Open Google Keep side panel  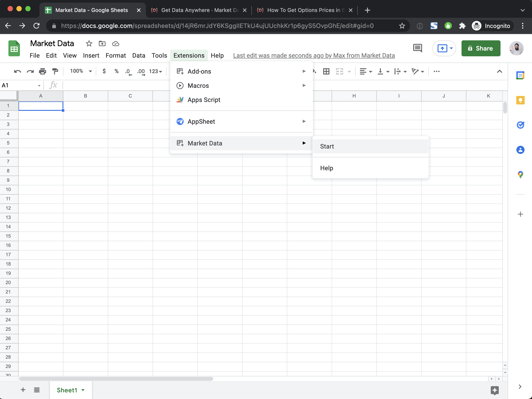coord(520,100)
